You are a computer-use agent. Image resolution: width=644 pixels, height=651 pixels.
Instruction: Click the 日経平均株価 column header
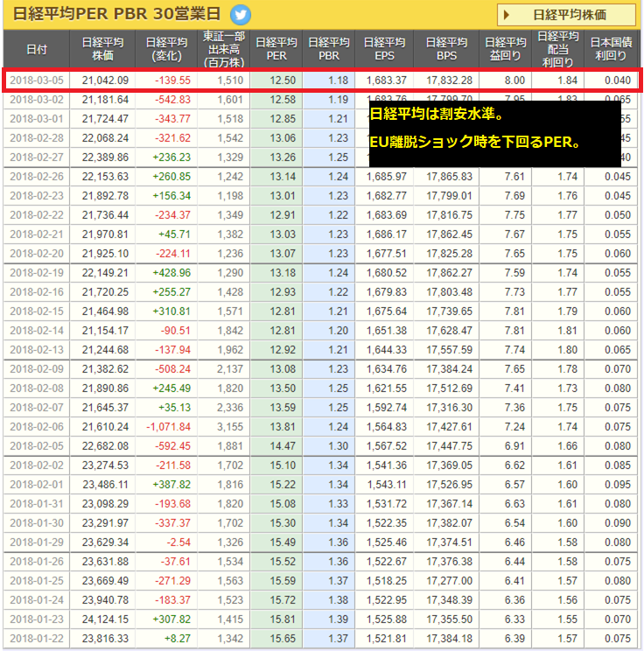pyautogui.click(x=102, y=49)
